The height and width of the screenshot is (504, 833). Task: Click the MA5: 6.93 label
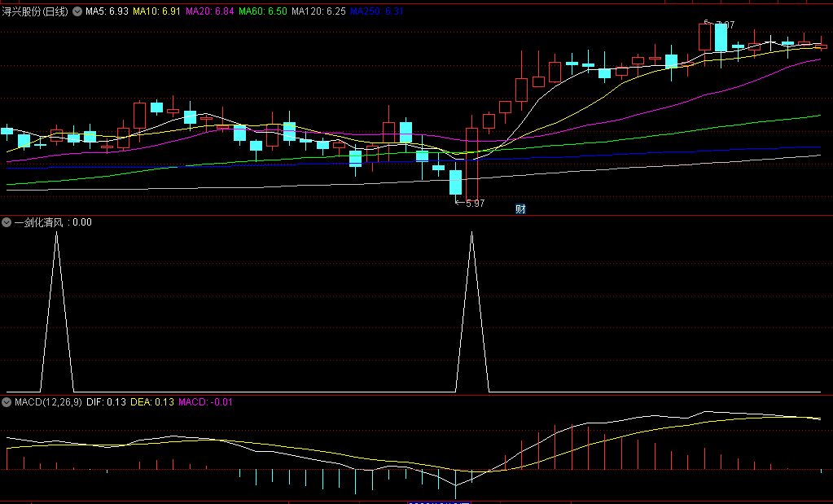point(107,11)
